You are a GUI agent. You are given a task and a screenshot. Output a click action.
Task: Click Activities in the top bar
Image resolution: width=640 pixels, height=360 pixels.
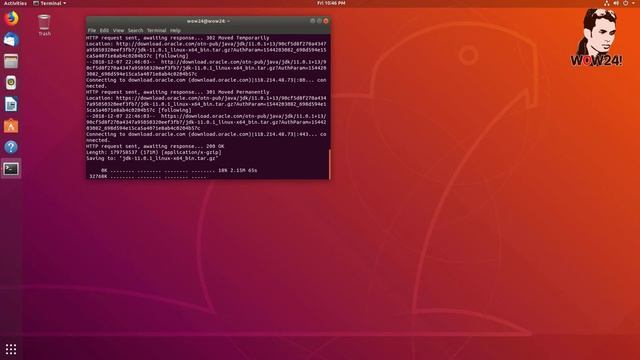point(15,3)
